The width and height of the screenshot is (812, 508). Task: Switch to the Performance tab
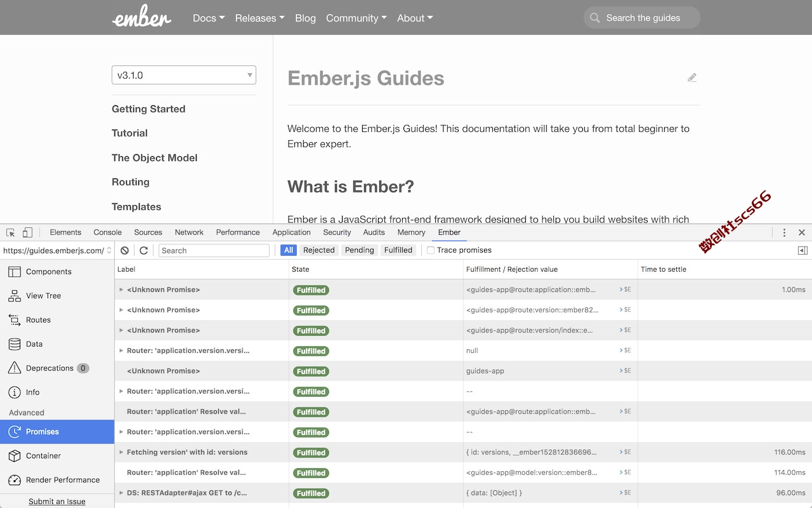pos(238,232)
